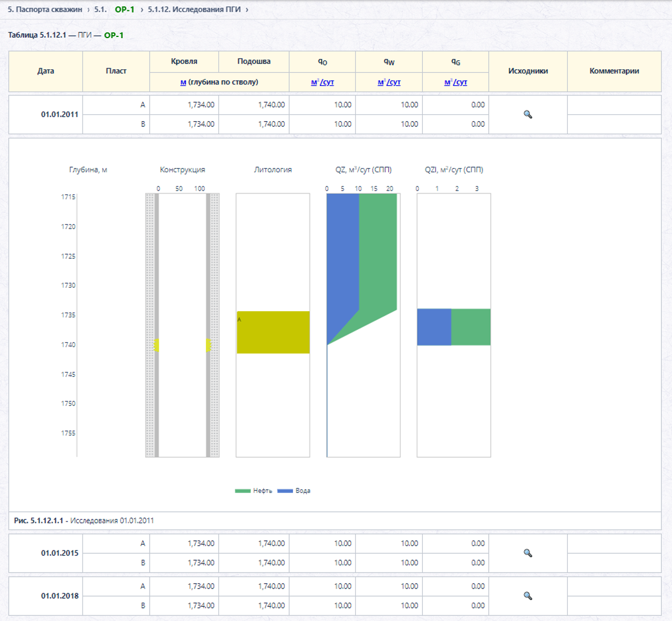The width and height of the screenshot is (672, 621).
Task: Click the м³/сут link under qO
Action: click(x=322, y=82)
